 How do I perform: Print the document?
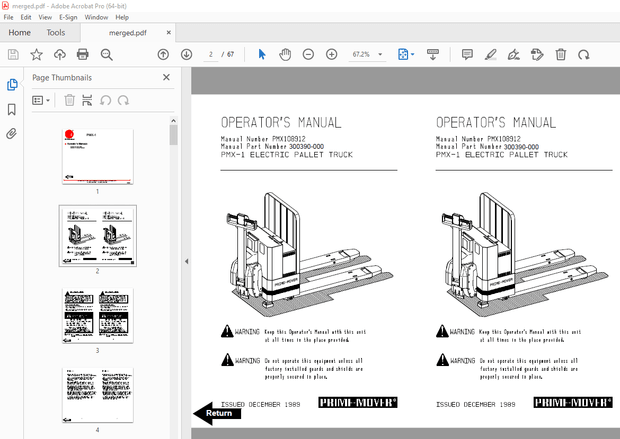pos(83,54)
